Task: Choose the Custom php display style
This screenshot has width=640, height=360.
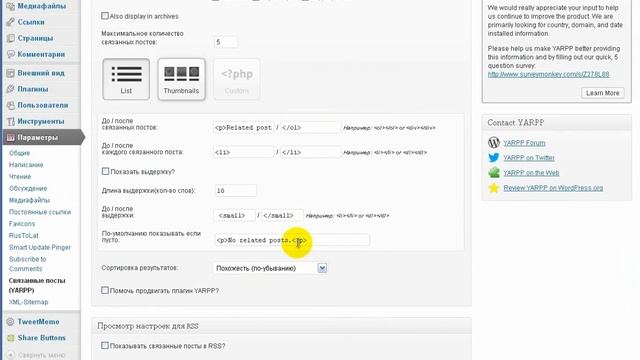Action: [237, 79]
